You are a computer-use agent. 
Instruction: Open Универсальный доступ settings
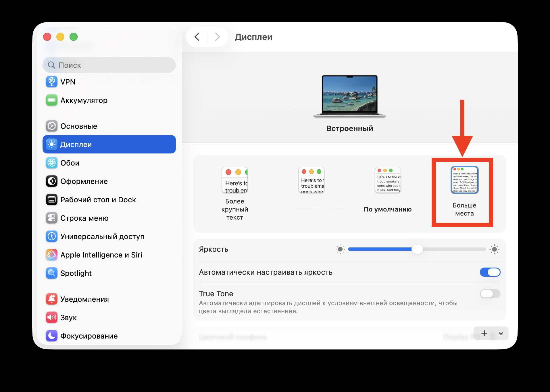(x=52, y=236)
